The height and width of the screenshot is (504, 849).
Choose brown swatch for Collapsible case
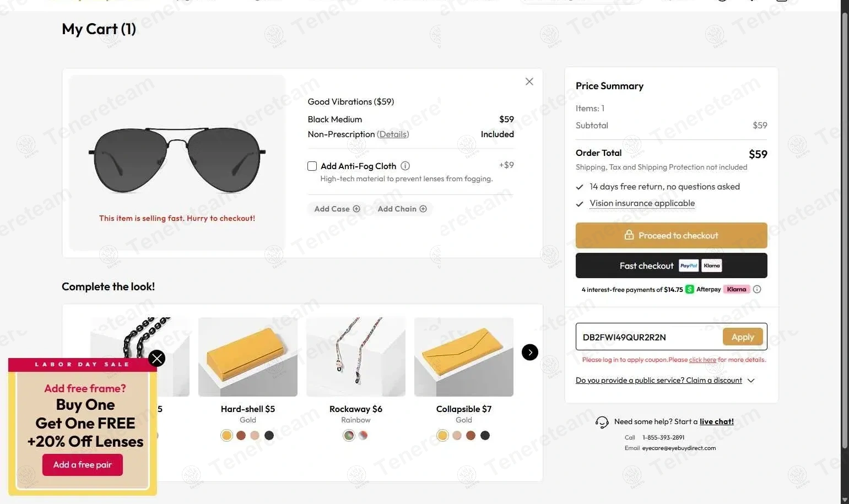click(471, 436)
